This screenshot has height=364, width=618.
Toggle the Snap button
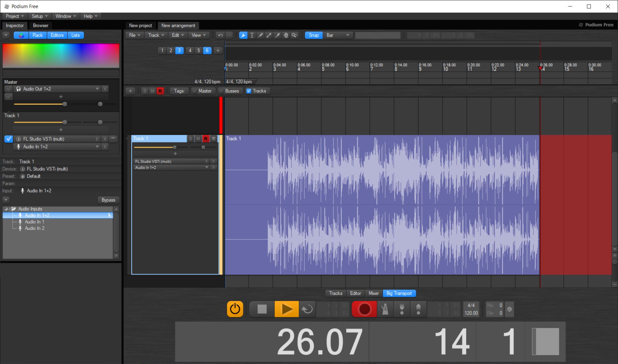pyautogui.click(x=314, y=35)
